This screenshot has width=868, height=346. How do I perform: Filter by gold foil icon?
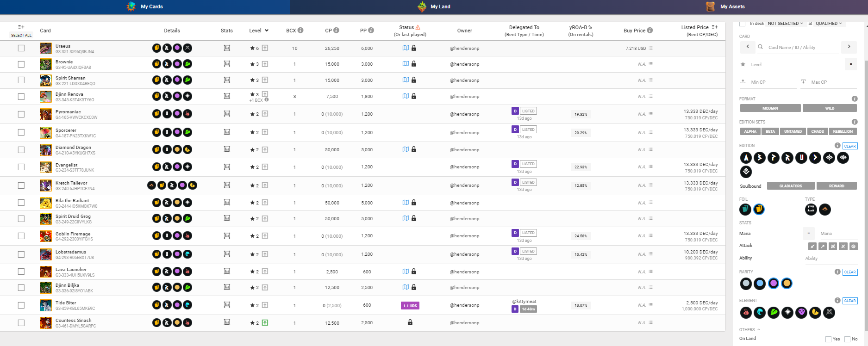point(759,210)
